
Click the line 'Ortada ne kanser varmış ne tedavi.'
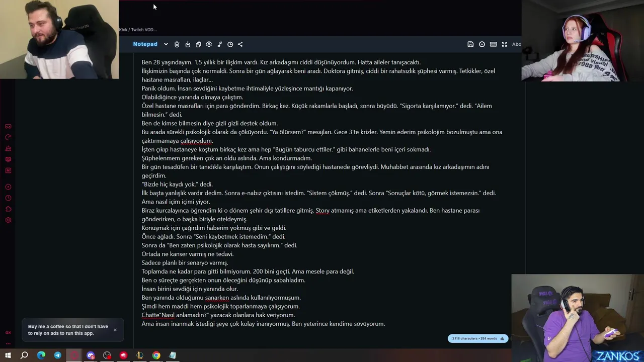(x=188, y=254)
